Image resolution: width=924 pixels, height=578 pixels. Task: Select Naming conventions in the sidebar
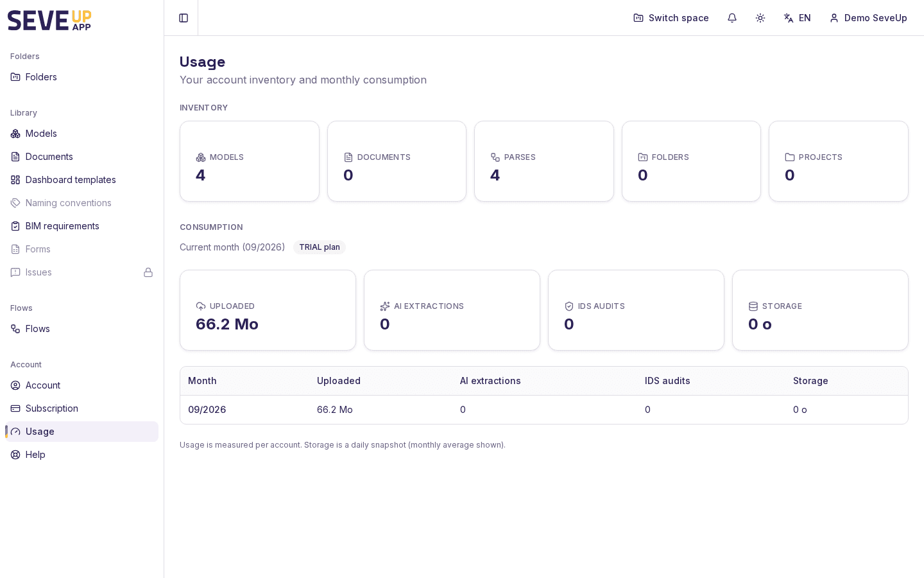click(x=81, y=203)
